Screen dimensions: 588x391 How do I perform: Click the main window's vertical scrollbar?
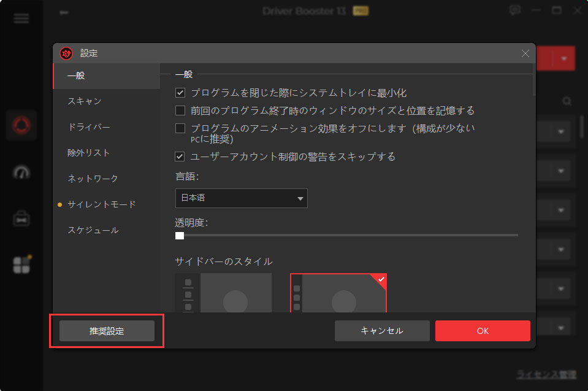tap(582, 126)
